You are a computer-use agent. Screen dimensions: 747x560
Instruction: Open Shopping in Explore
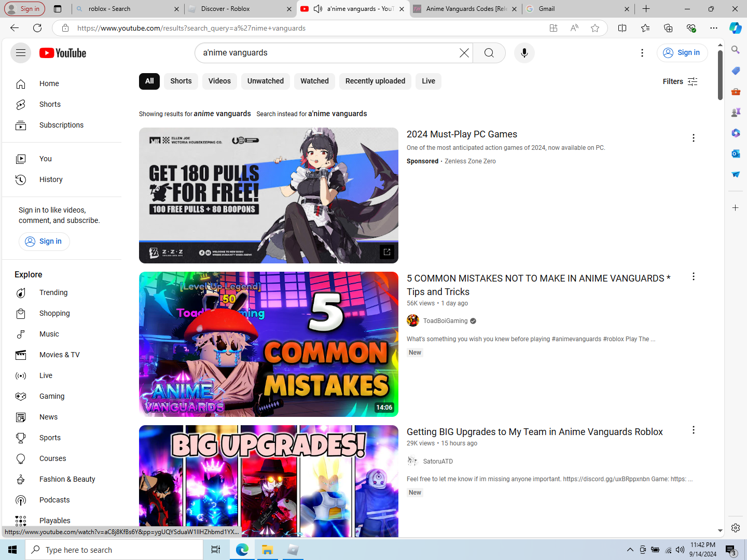point(62,313)
